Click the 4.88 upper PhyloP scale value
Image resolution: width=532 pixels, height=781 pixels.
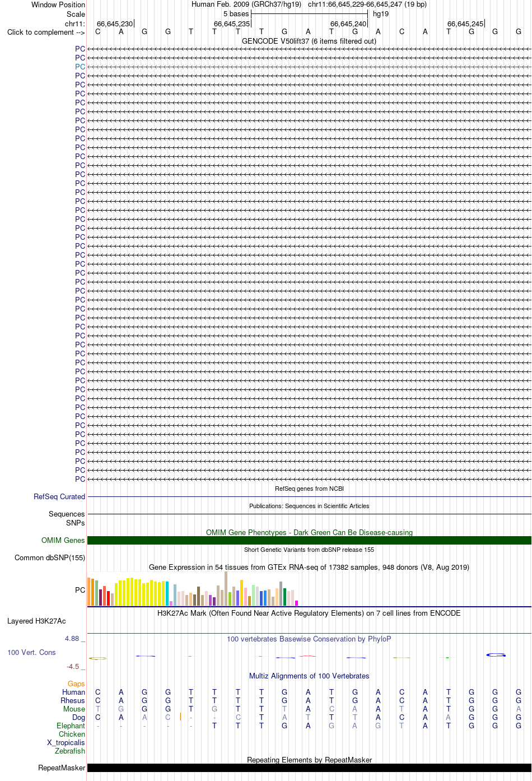(x=73, y=639)
